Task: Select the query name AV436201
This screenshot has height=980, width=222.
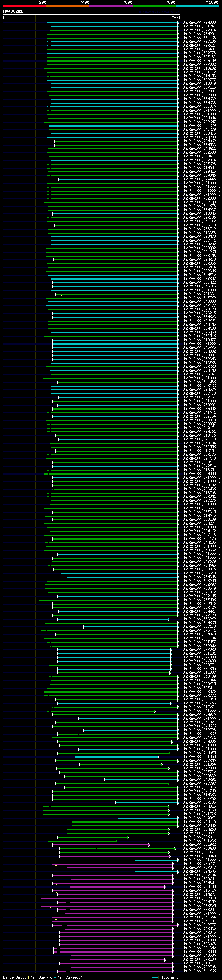Action: (x=13, y=11)
